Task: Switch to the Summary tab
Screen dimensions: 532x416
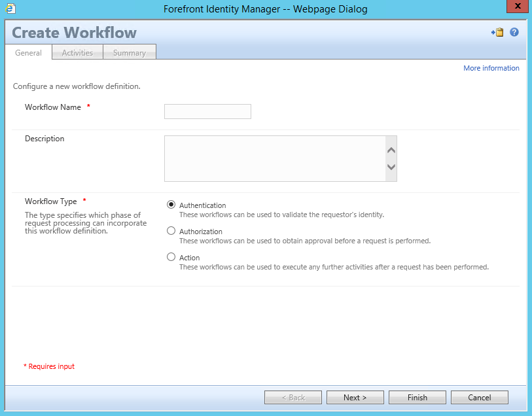Action: [x=130, y=52]
